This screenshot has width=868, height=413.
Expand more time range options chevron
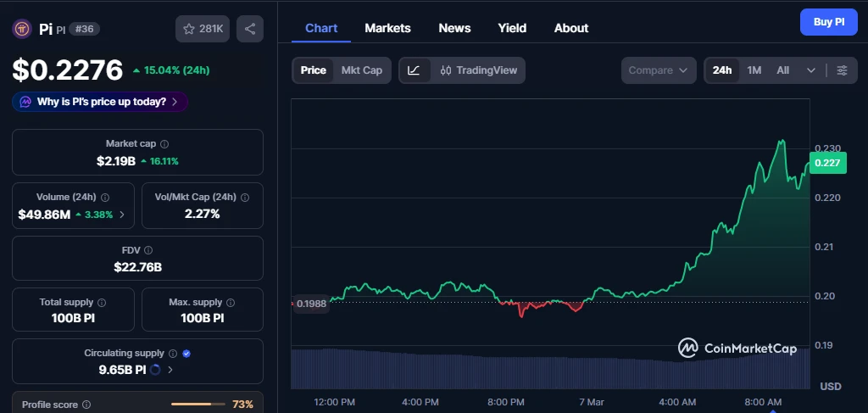click(x=811, y=70)
